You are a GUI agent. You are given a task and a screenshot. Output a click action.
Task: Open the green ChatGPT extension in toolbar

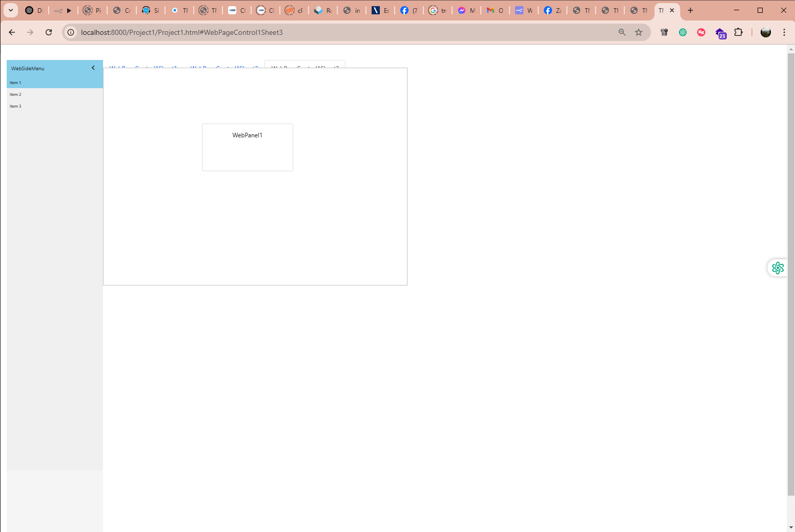[683, 32]
